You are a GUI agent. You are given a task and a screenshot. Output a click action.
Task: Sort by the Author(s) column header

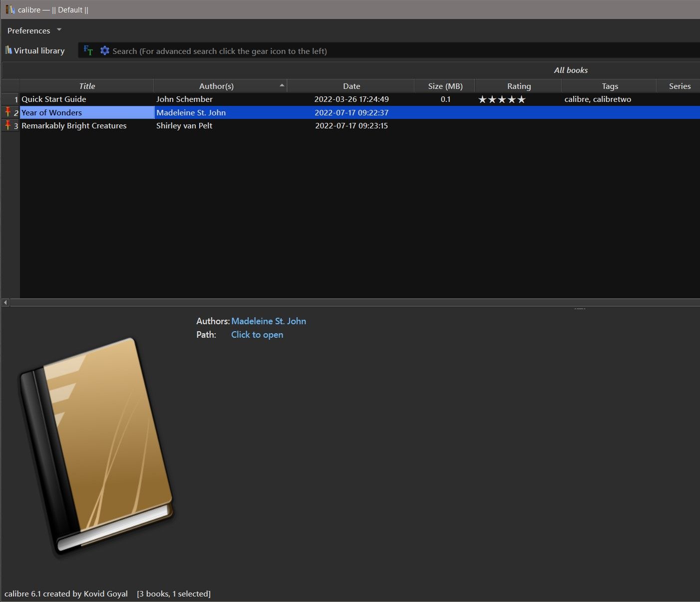coord(220,86)
